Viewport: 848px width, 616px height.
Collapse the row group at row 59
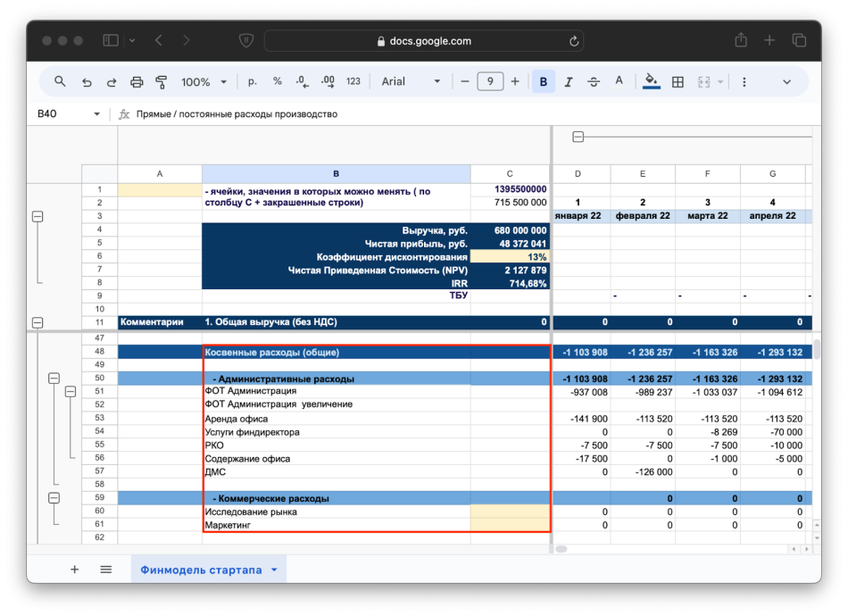tap(54, 498)
